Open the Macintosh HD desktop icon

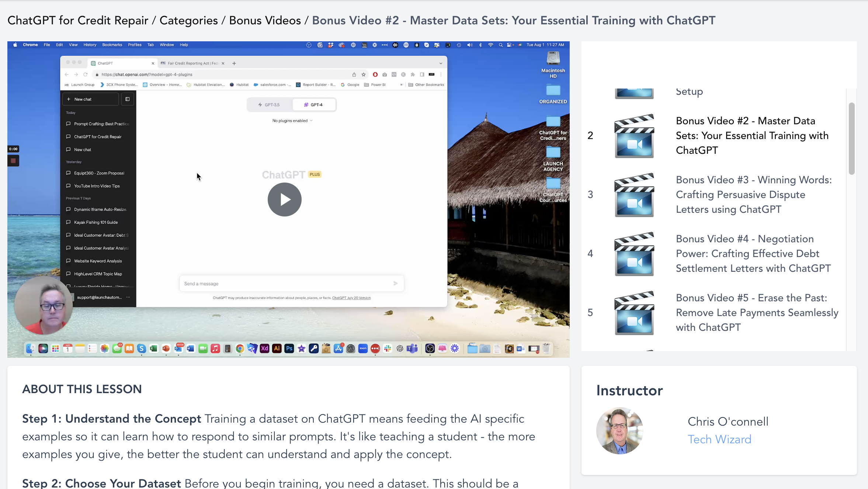click(553, 65)
